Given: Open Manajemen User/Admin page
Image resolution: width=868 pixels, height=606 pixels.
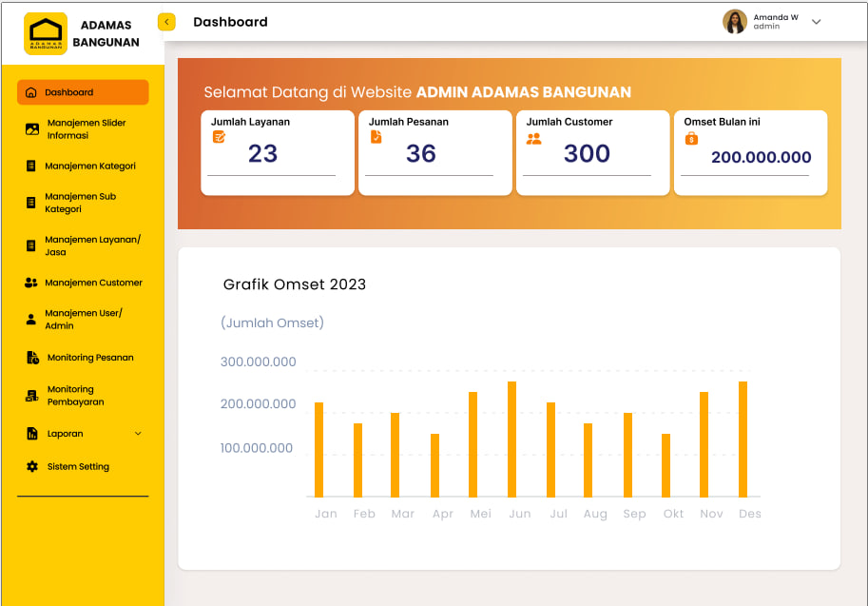Looking at the screenshot, I should 84,319.
